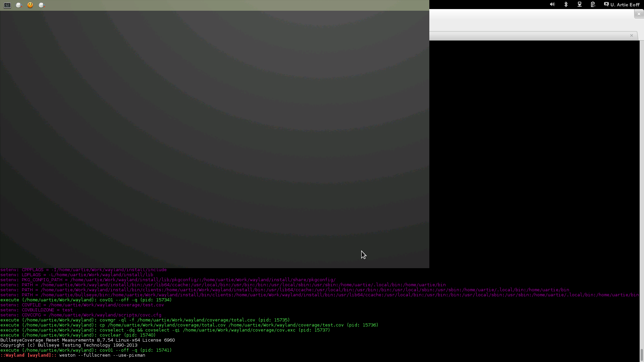This screenshot has width=644, height=362.
Task: Open the volume indicator in the top bar
Action: (552, 4)
